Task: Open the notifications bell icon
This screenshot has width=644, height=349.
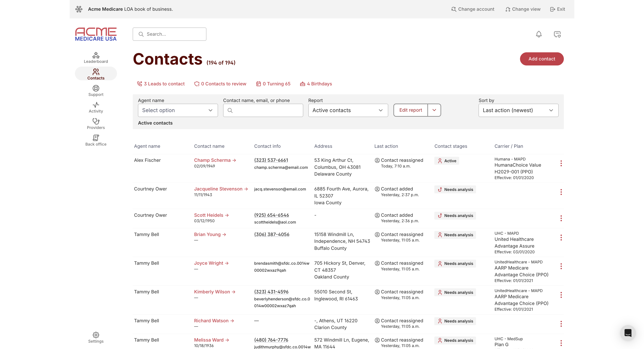Action: click(x=539, y=34)
